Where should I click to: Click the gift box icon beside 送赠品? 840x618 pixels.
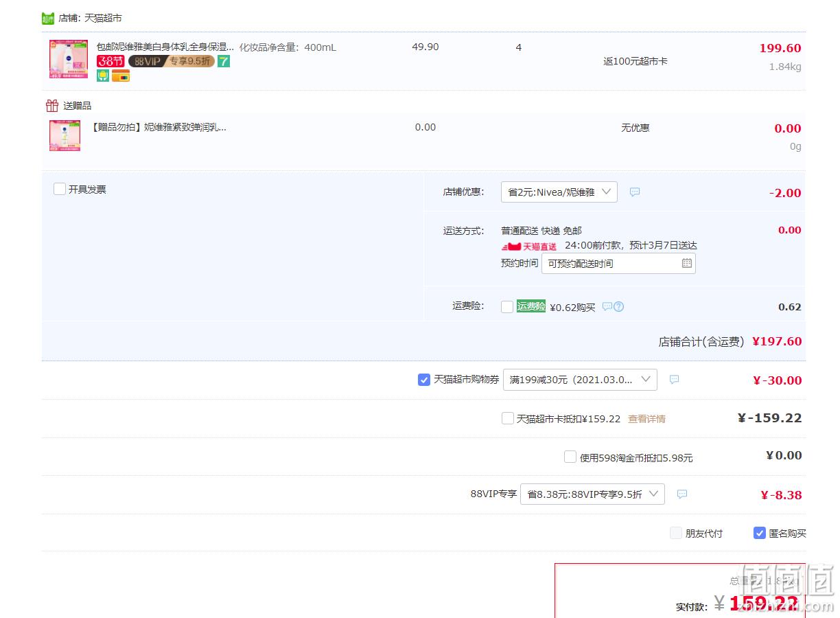pos(52,106)
